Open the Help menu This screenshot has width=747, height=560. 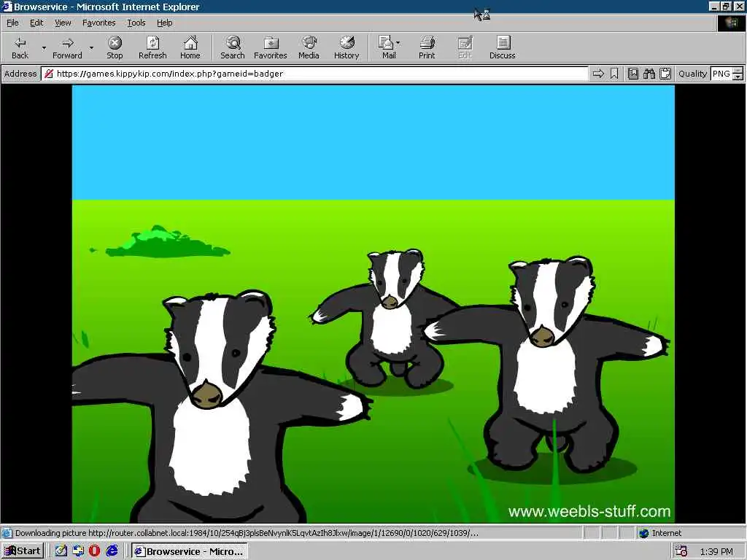164,23
